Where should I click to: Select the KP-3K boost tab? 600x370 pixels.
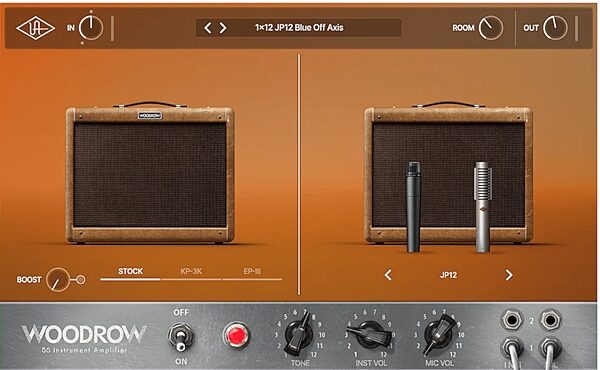point(191,272)
